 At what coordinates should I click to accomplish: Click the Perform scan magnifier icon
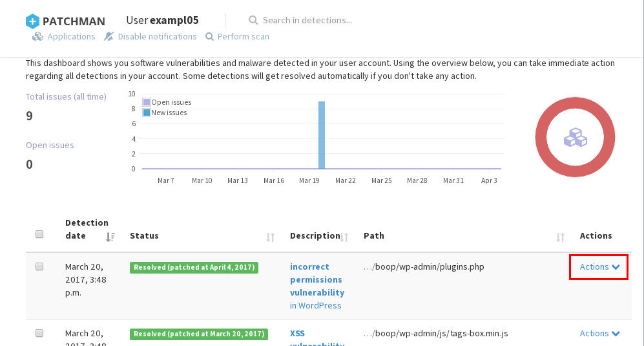(x=209, y=37)
